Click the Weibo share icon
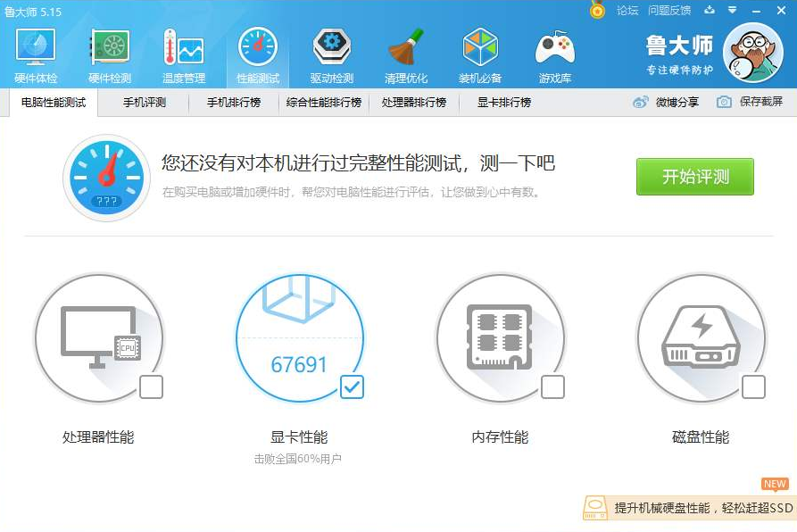Viewport: 797px width, 532px height. pos(641,102)
